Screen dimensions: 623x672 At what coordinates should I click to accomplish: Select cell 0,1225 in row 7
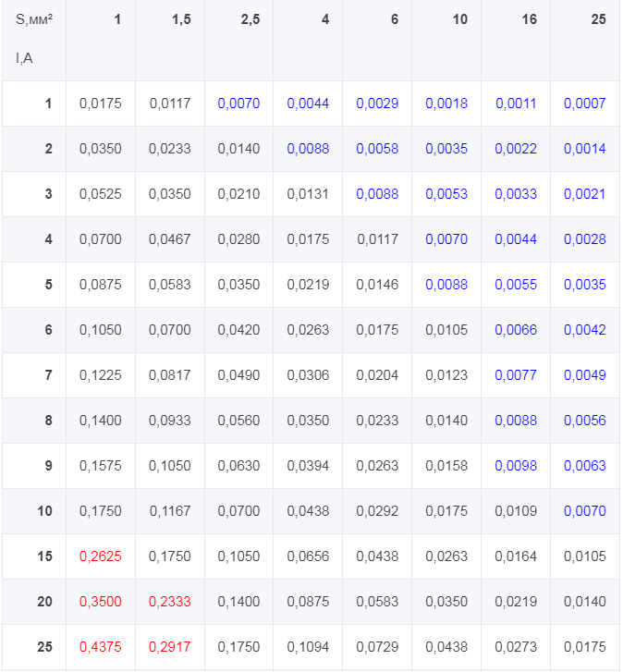(x=100, y=375)
